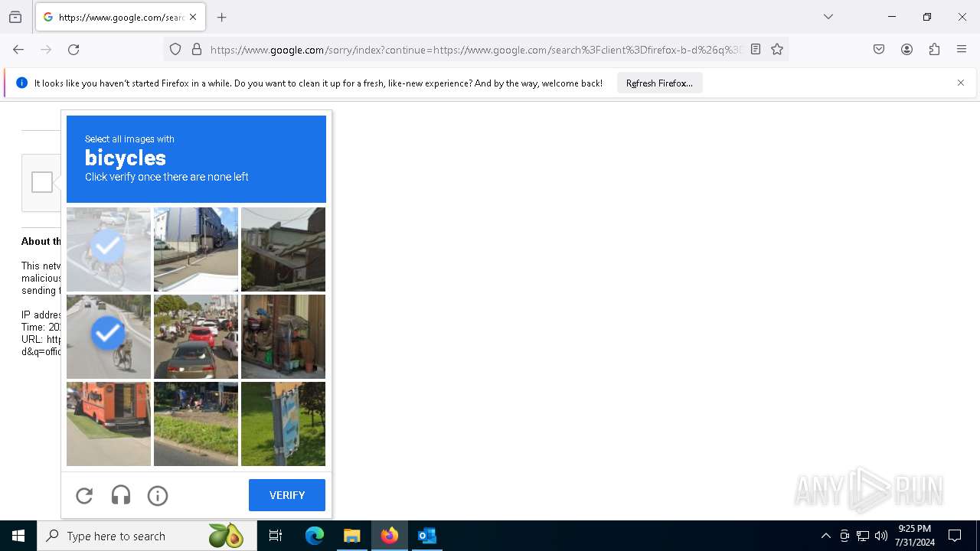Focus the google.com URL address bar
980x551 pixels.
coord(475,50)
